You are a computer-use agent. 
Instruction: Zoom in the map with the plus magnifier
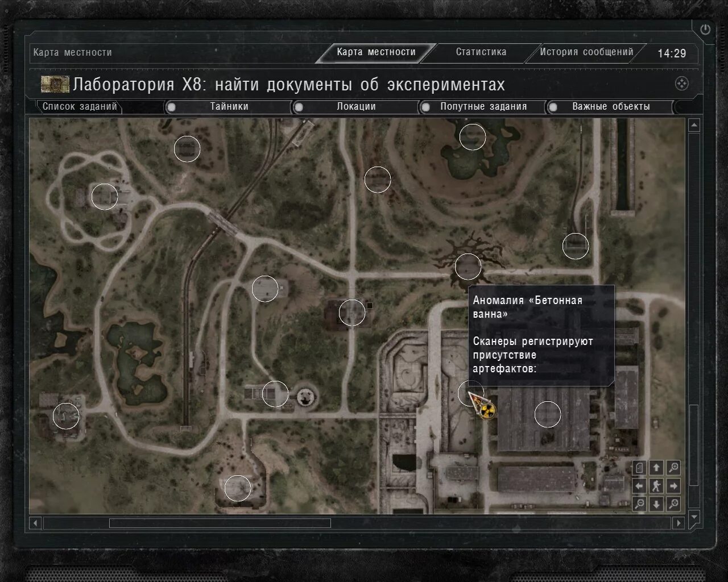tap(673, 468)
